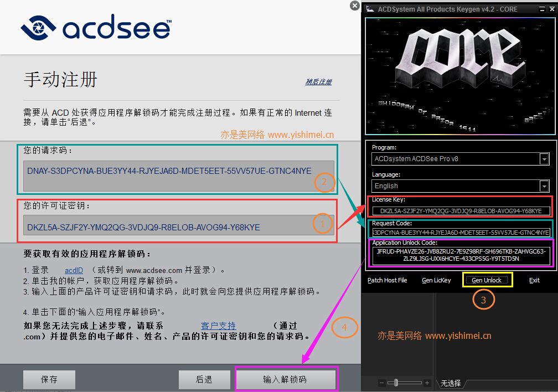The width and height of the screenshot is (558, 392).
Task: Click the 输入解锁码 (Enter unlock code) button
Action: (x=286, y=379)
